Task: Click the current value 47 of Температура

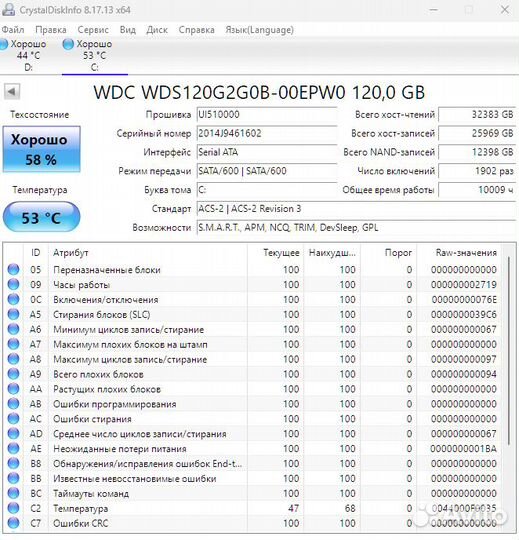Action: [293, 508]
